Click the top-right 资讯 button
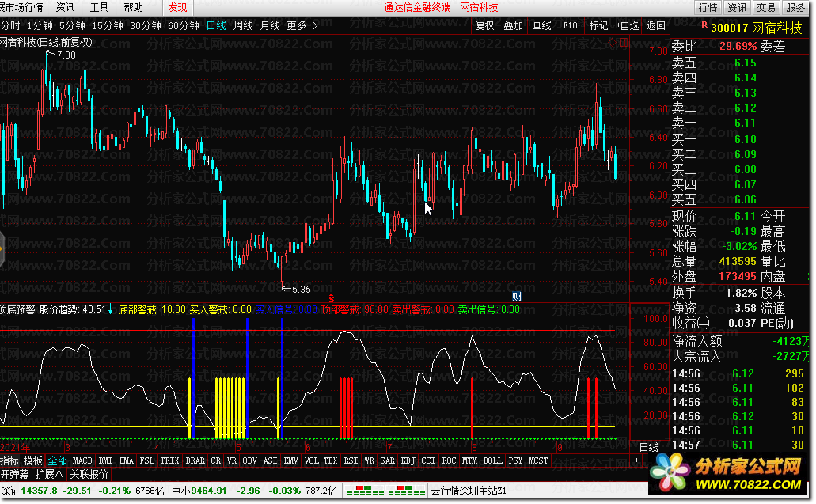Image resolution: width=816 pixels, height=504 pixels. click(737, 7)
